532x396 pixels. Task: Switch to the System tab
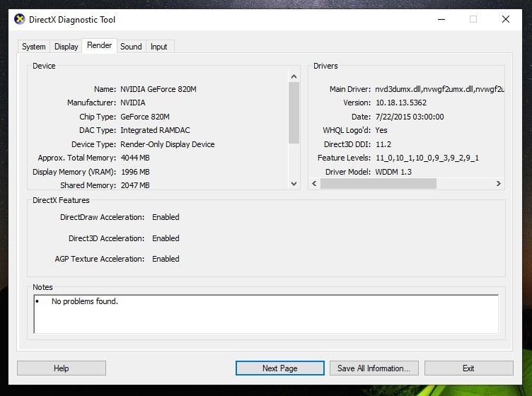click(x=33, y=47)
